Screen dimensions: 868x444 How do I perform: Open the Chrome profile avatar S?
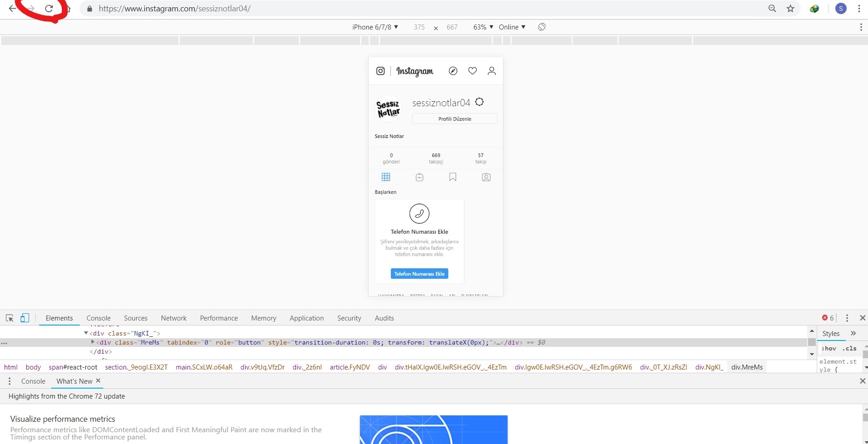pos(841,9)
